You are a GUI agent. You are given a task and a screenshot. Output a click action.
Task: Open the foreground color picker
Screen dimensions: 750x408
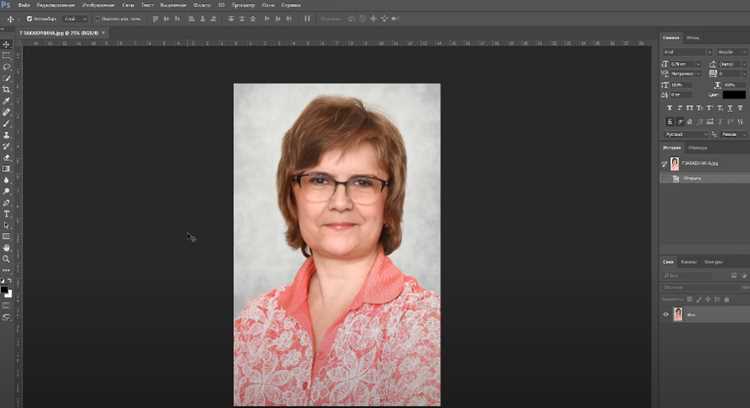click(4, 289)
